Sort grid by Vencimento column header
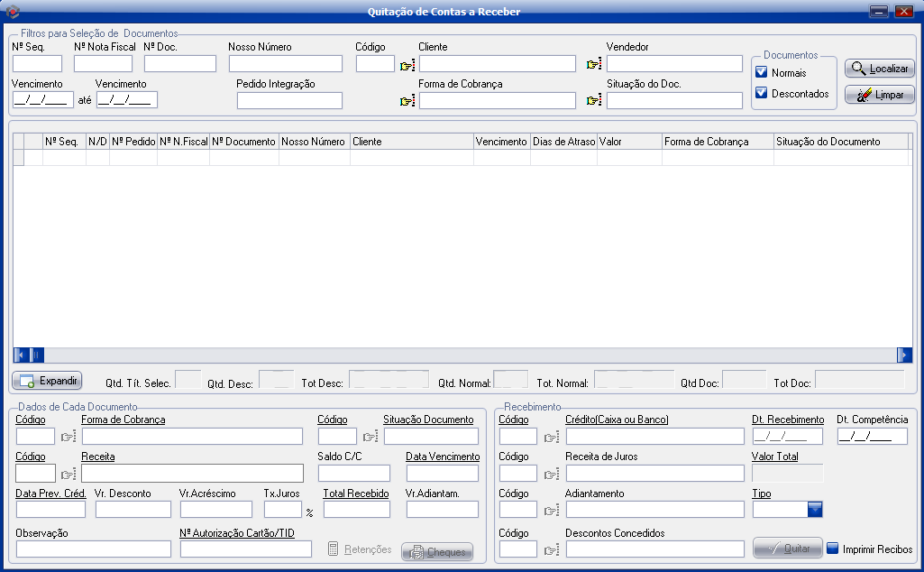The image size is (924, 572). [x=501, y=142]
